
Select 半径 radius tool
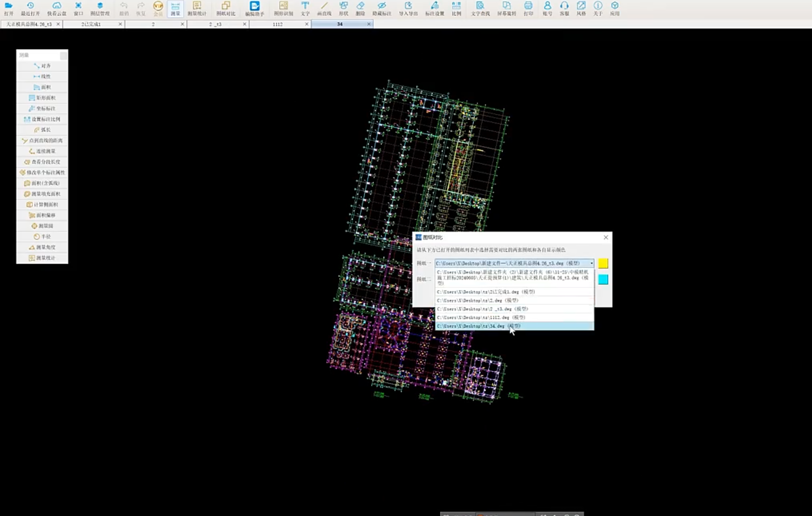coord(42,236)
